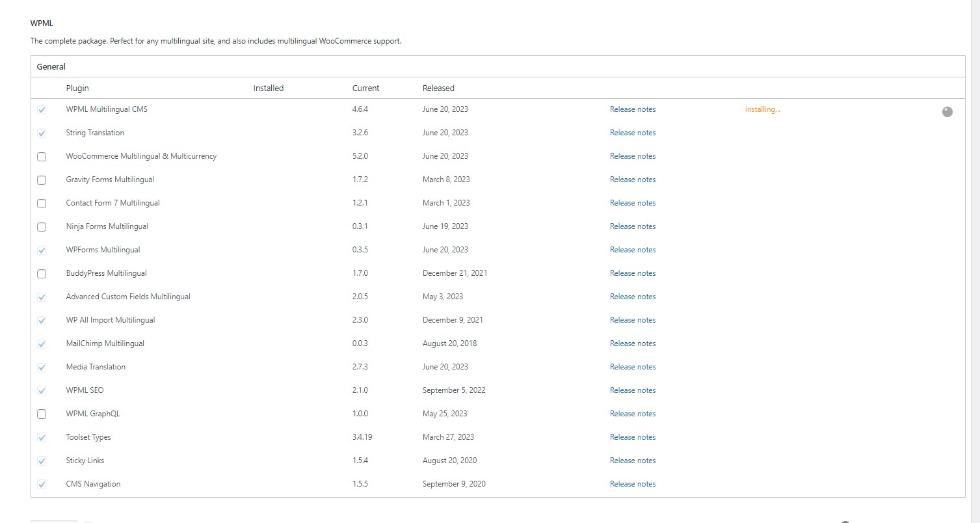Click the September 5, 2022 release date
This screenshot has height=523, width=980.
tap(454, 390)
